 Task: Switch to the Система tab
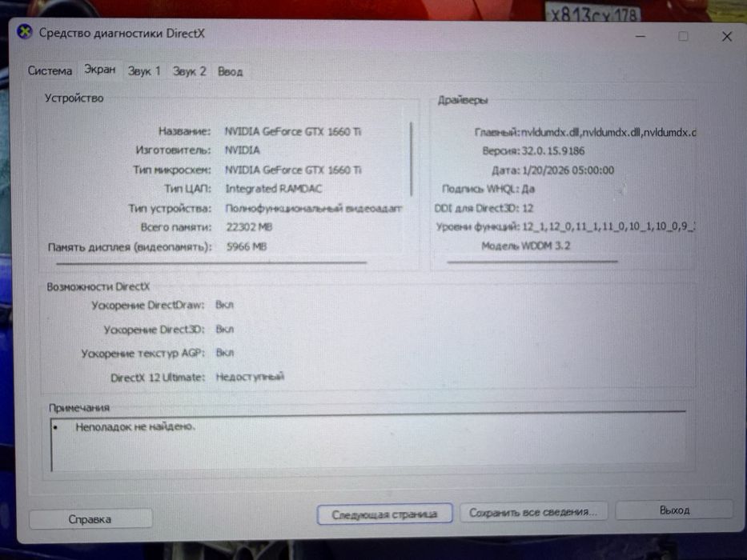(x=50, y=71)
